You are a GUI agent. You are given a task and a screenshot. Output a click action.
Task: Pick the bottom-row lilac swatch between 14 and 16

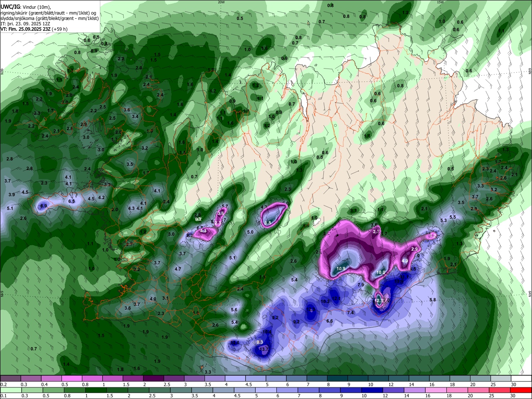coord(414,390)
